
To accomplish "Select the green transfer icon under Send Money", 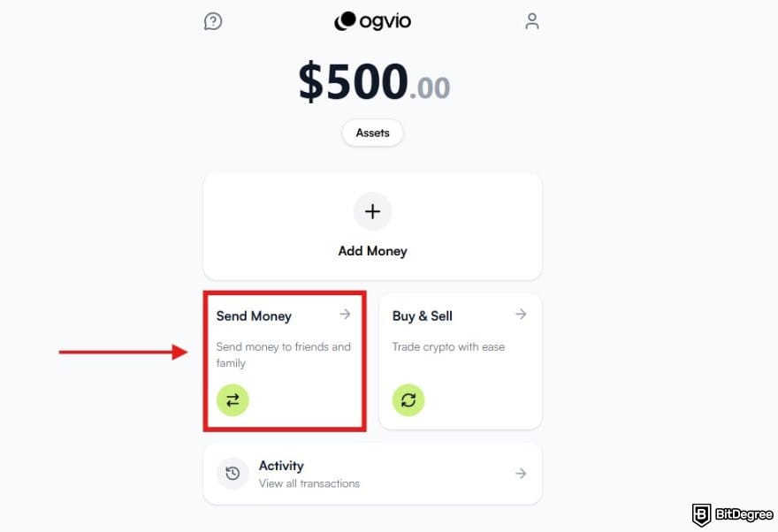I will click(233, 399).
